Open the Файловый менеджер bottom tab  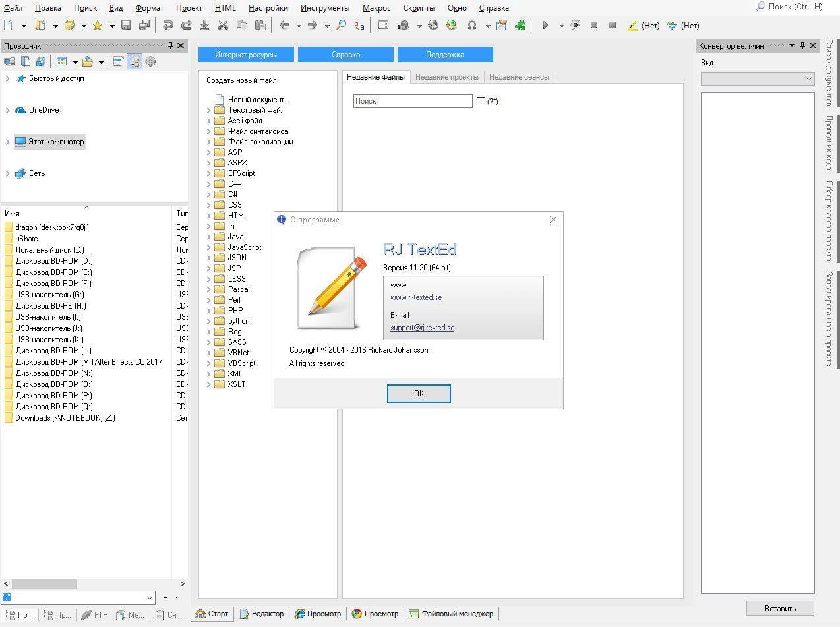point(451,614)
